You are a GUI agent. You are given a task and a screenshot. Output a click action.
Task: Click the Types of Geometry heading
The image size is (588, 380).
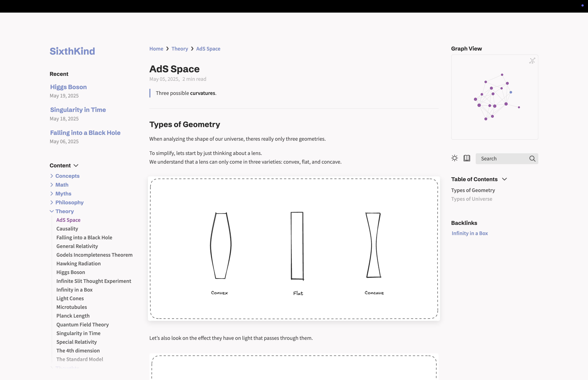click(x=185, y=124)
